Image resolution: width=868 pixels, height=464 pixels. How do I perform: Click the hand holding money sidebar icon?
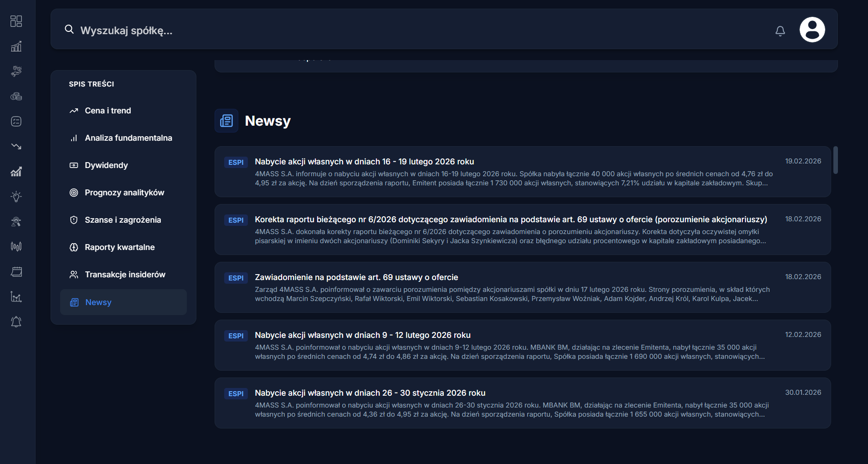click(16, 71)
